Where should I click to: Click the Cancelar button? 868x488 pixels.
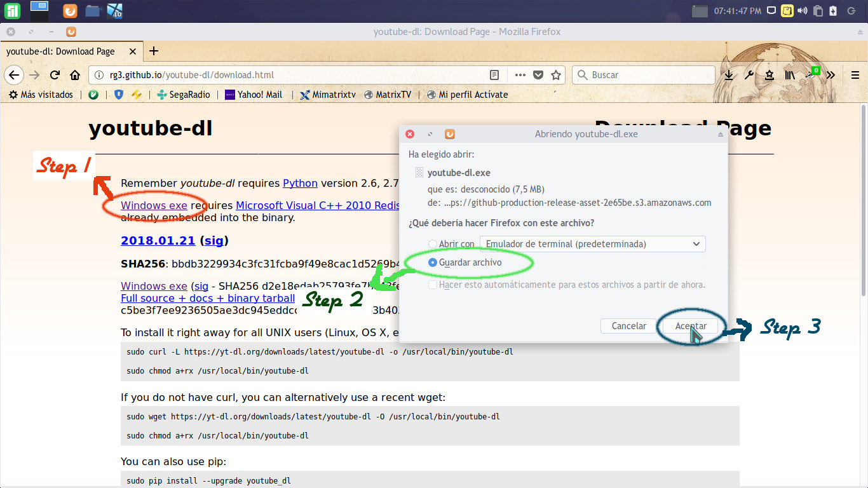(629, 326)
